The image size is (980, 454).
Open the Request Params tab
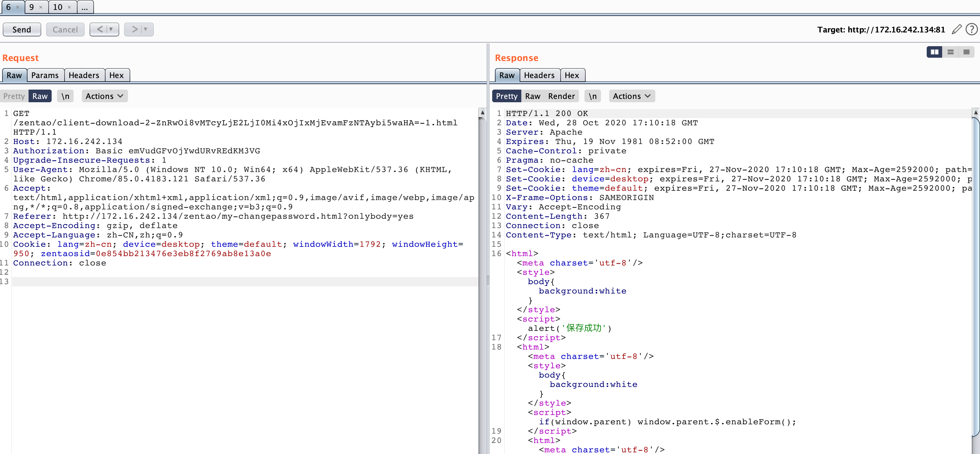point(45,75)
